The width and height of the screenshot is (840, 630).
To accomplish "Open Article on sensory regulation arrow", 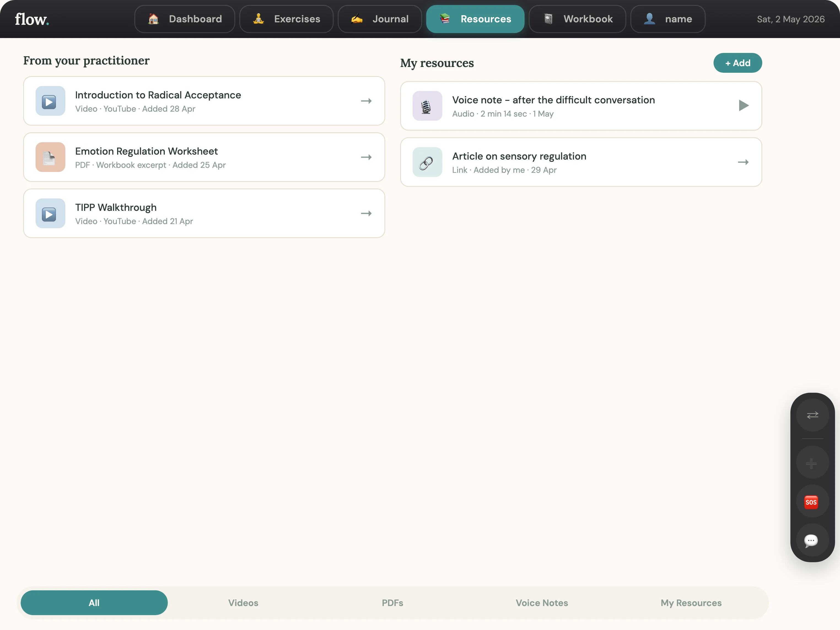I will coord(743,162).
